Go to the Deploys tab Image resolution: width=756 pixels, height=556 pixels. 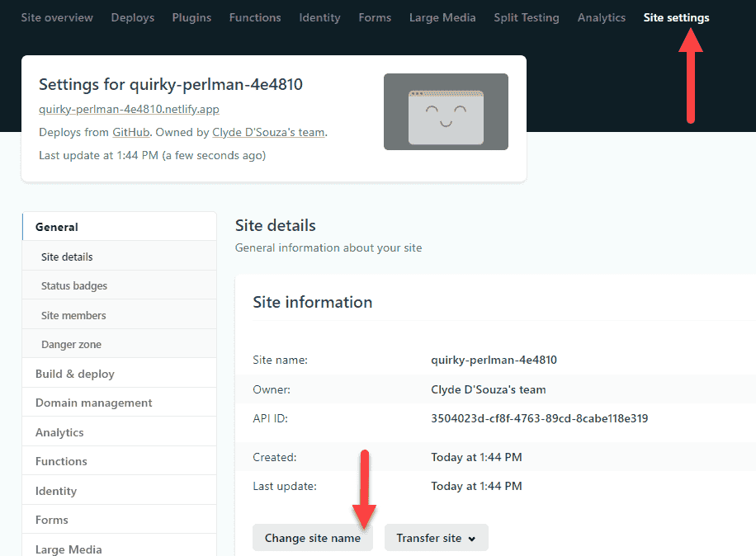point(133,18)
